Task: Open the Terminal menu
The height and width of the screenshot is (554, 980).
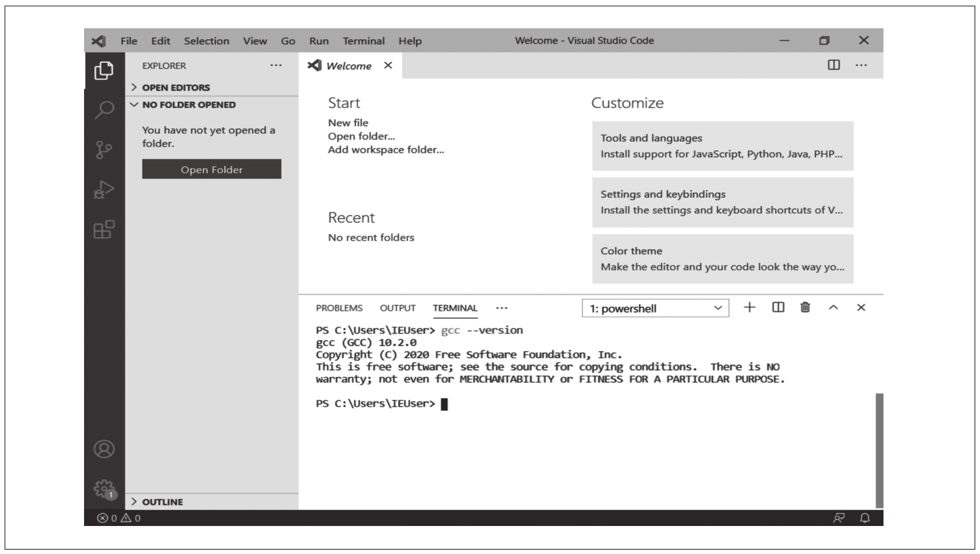Action: pos(364,41)
